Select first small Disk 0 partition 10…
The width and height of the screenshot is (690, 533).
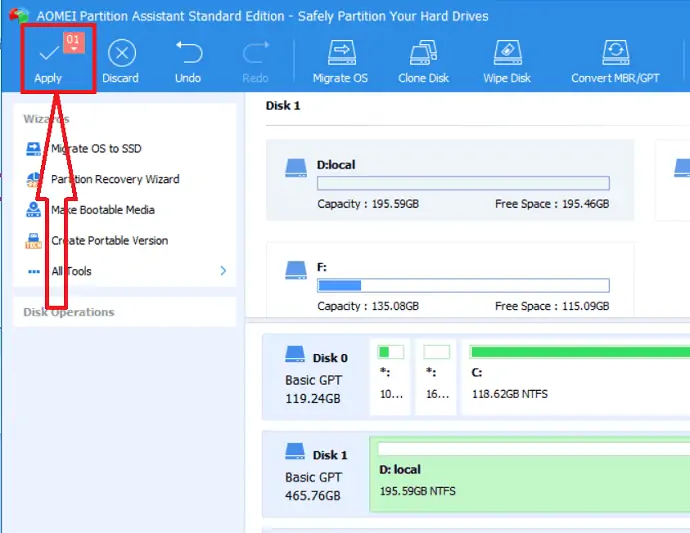391,377
